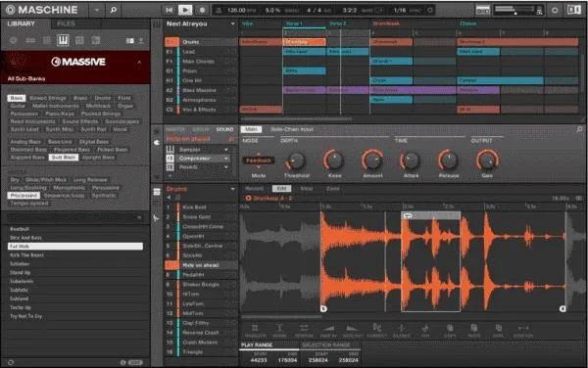Click the Reverse sample edit tool
The image size is (588, 368).
pyautogui.click(x=304, y=331)
